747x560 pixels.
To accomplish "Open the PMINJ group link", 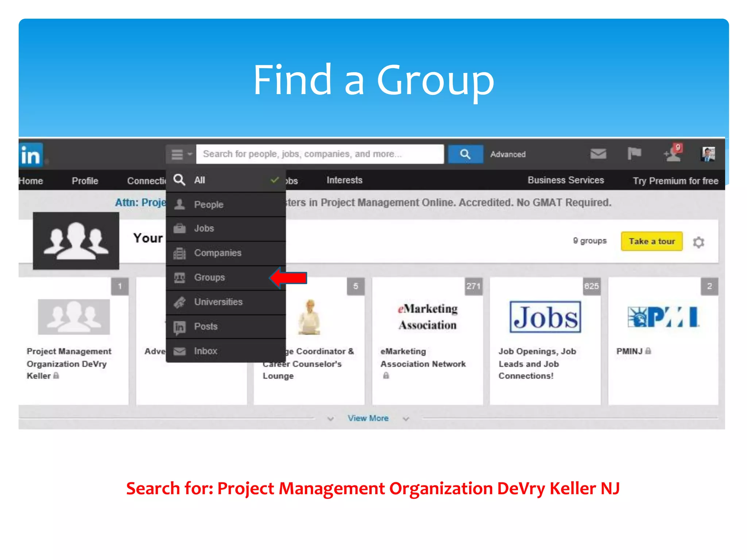I will 630,351.
